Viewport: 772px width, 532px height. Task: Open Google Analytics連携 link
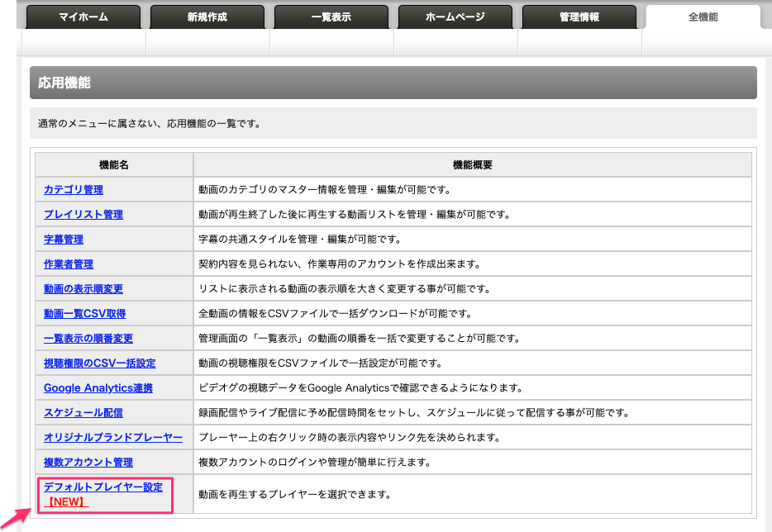coord(98,388)
